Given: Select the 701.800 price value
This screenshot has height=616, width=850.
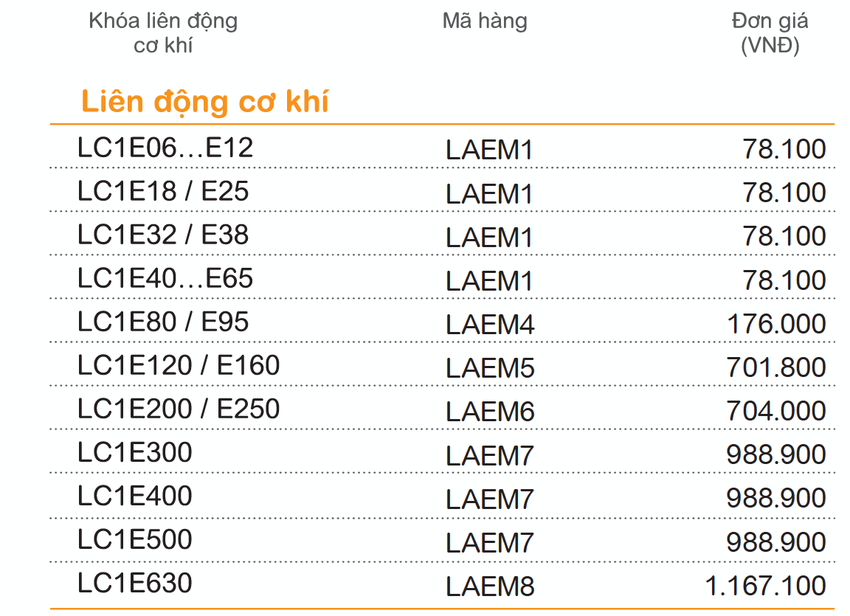Looking at the screenshot, I should (x=776, y=367).
